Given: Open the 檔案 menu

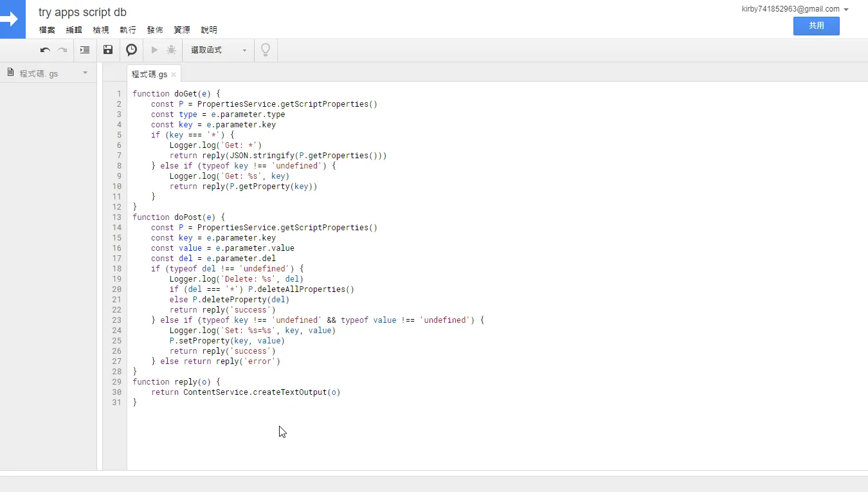Looking at the screenshot, I should tap(47, 30).
